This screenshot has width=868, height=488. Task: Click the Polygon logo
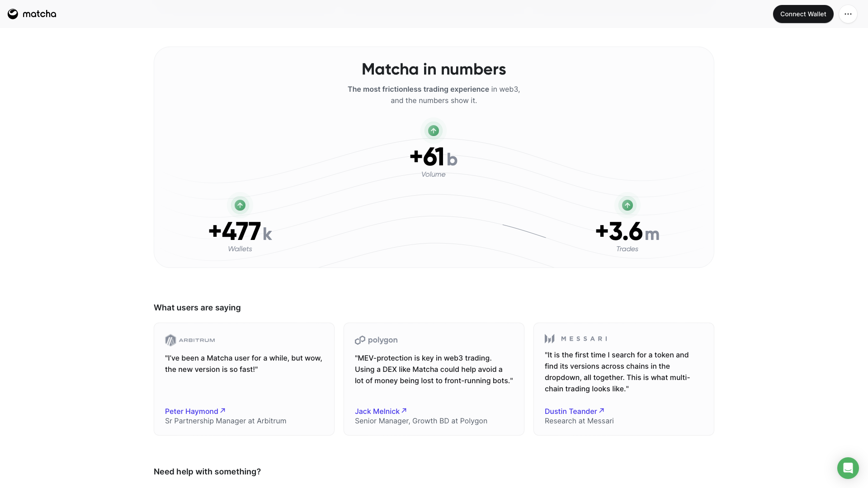[376, 340]
